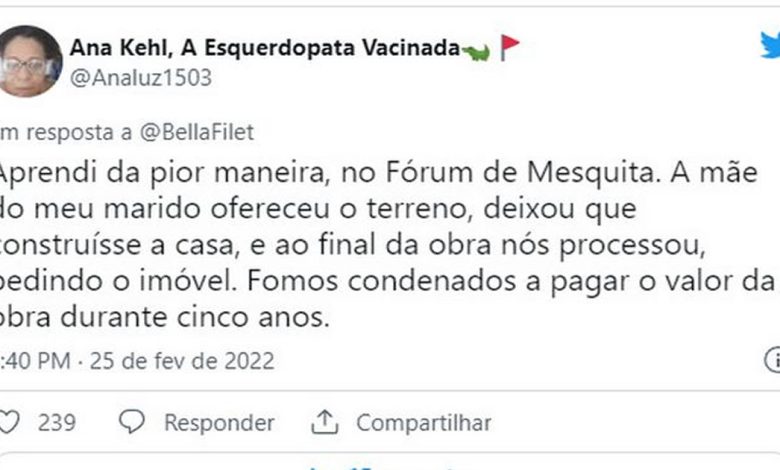Image resolution: width=780 pixels, height=470 pixels.
Task: Click the 'm resposta a' reply label
Action: pyautogui.click(x=70, y=132)
